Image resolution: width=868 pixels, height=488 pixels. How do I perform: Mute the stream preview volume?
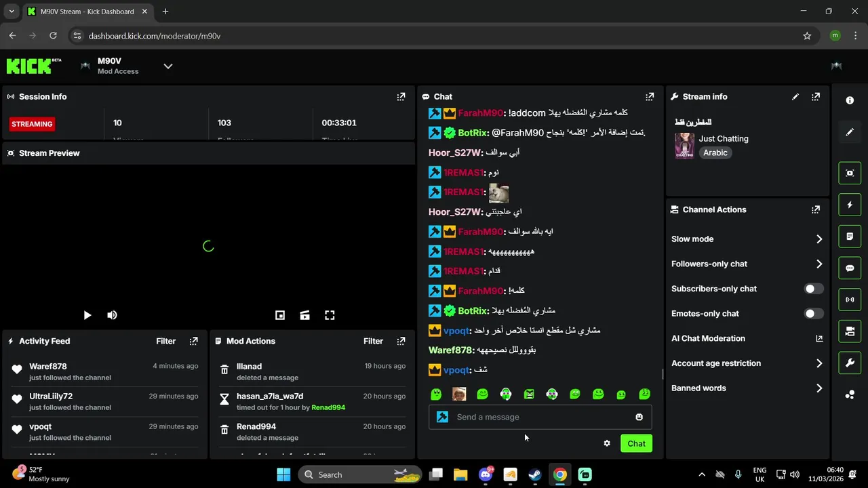(x=112, y=315)
